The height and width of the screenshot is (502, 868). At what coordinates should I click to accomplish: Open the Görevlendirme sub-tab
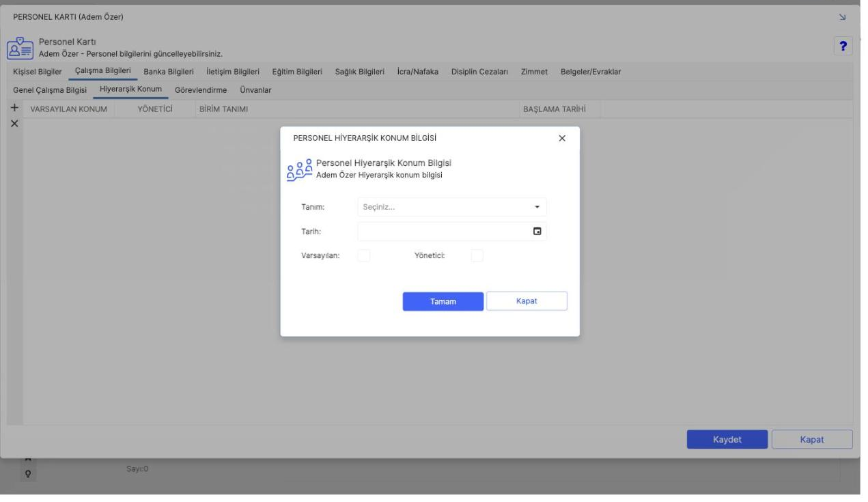pos(201,91)
